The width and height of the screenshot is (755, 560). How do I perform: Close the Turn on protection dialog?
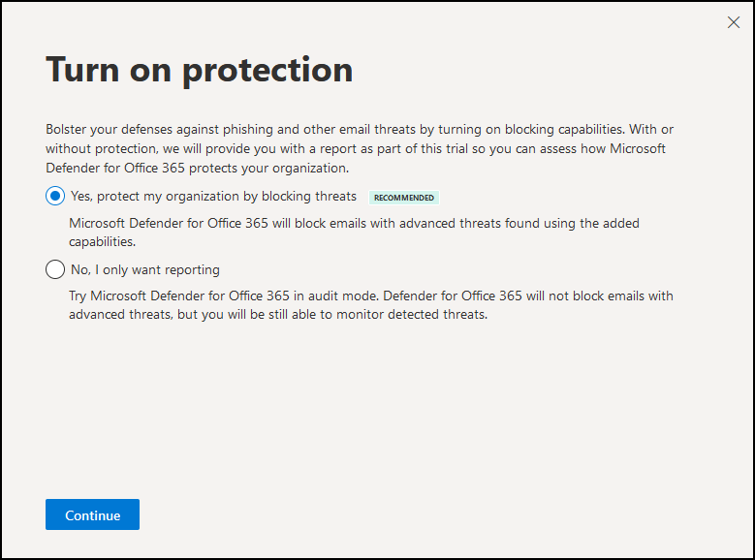pos(734,22)
